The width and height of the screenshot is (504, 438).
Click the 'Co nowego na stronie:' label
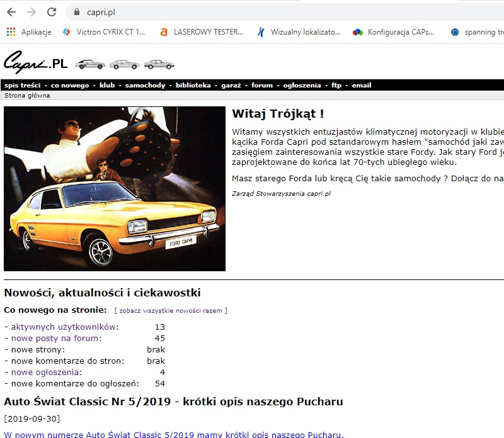coord(55,310)
